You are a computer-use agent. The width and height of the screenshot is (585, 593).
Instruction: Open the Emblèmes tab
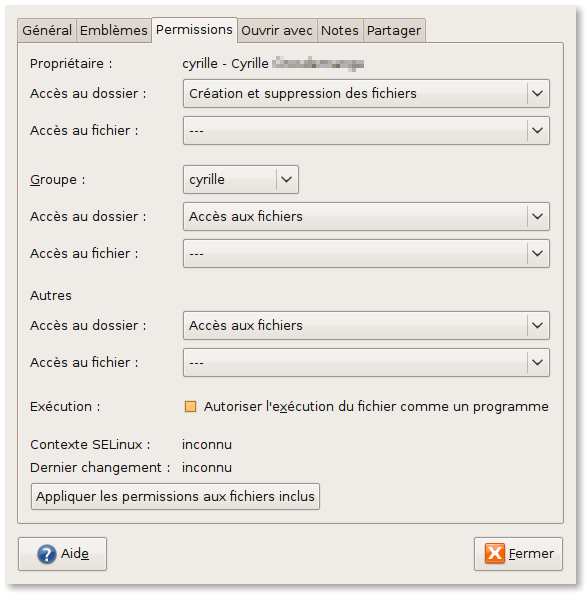click(114, 31)
